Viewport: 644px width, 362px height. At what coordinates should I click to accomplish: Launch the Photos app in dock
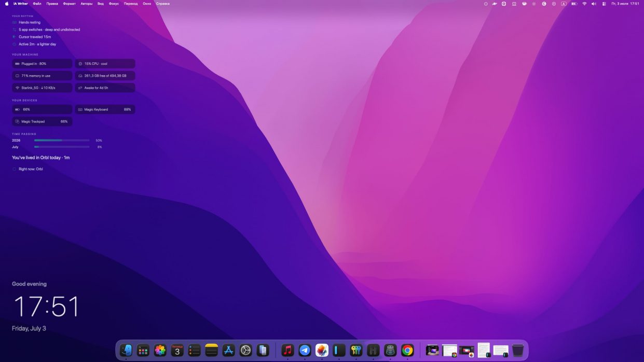(160, 351)
